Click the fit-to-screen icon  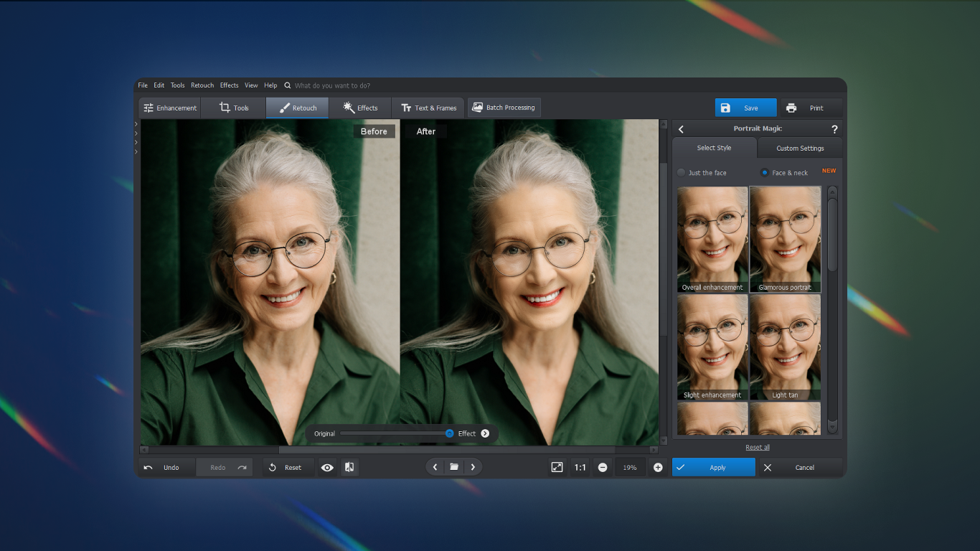(557, 467)
